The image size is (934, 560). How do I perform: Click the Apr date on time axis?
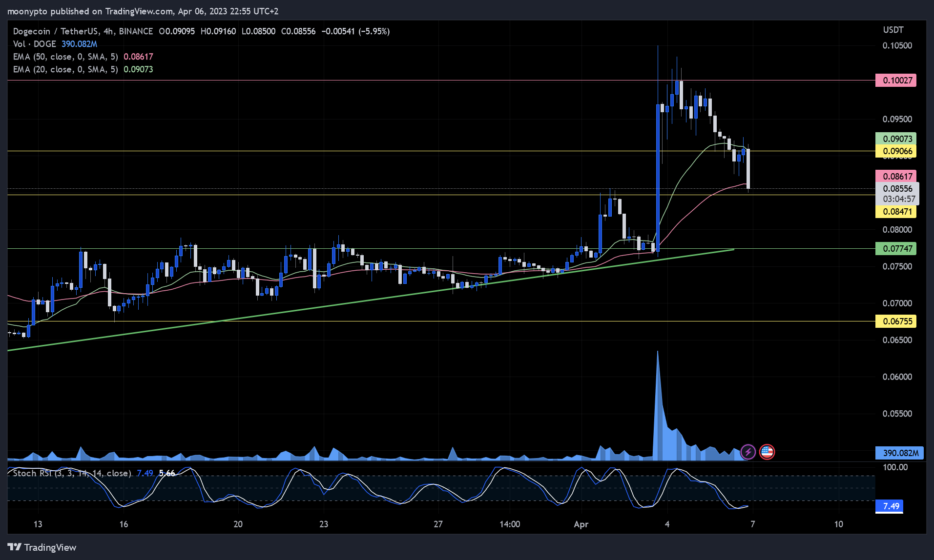pyautogui.click(x=581, y=524)
